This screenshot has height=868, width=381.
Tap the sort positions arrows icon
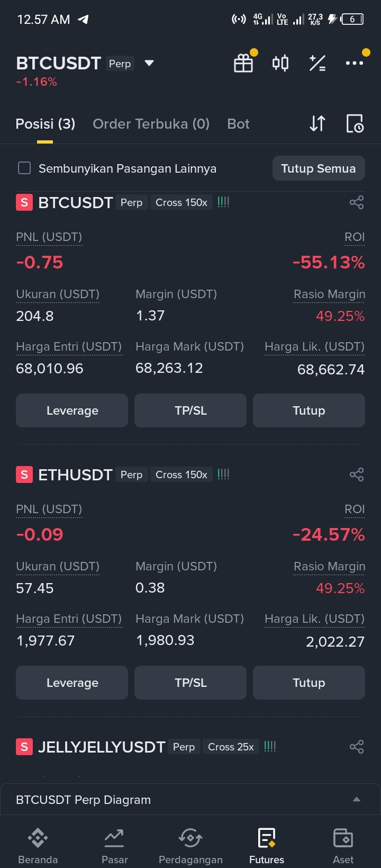[x=317, y=123]
